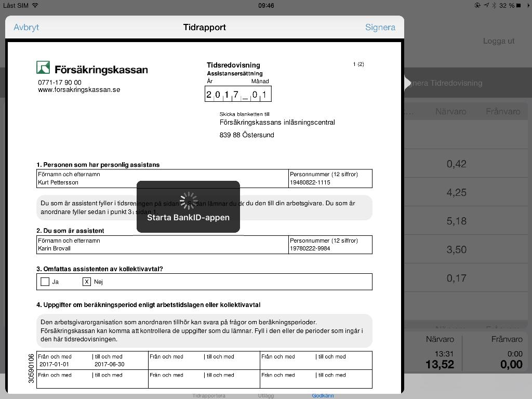This screenshot has height=399, width=532.
Task: Click personnummer 19780222-9984
Action: coord(310,248)
